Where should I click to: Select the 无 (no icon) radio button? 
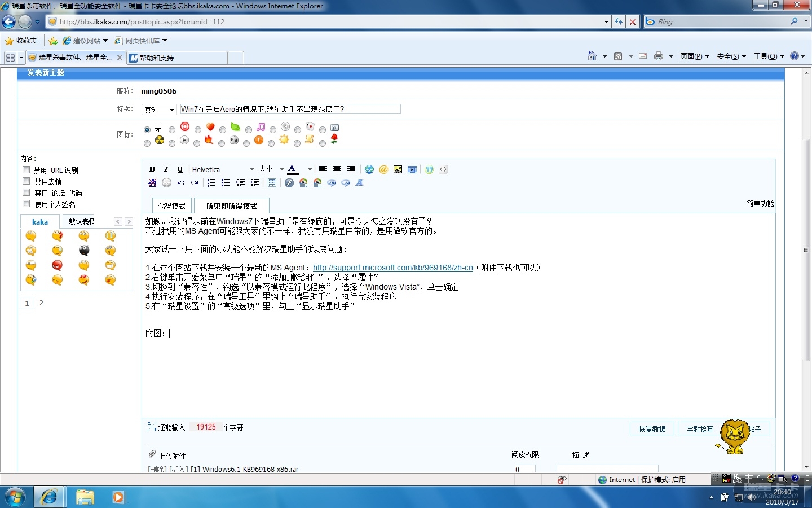tap(147, 130)
